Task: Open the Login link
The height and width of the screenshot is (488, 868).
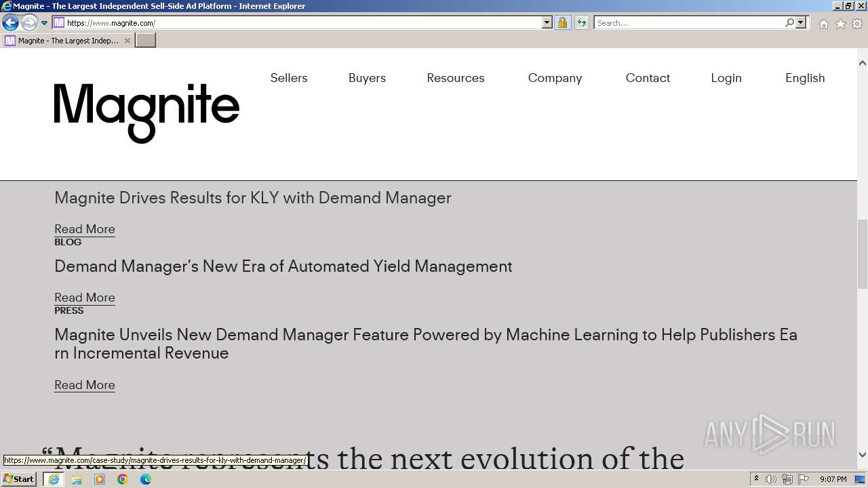Action: 726,78
